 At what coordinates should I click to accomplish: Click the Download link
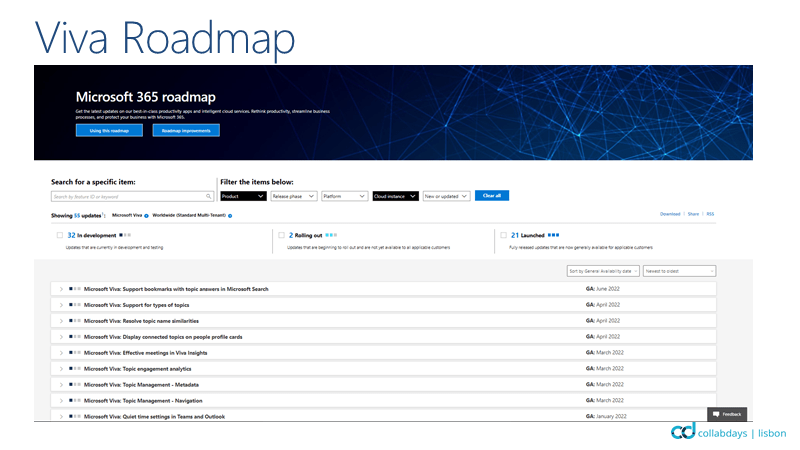[669, 214]
